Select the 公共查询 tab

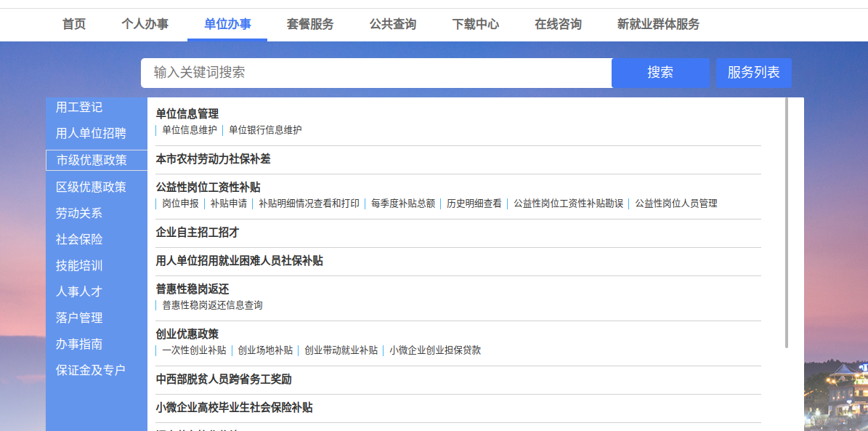pyautogui.click(x=392, y=24)
